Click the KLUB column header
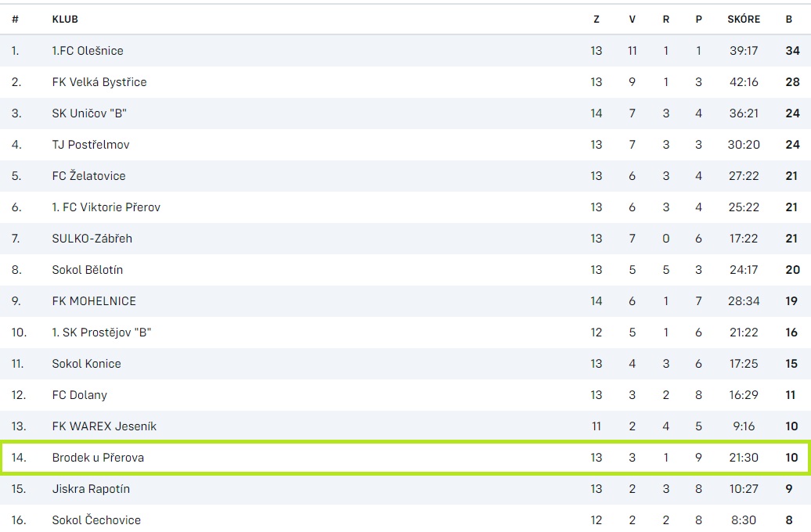Screen dimensions: 811x532 pos(65,19)
